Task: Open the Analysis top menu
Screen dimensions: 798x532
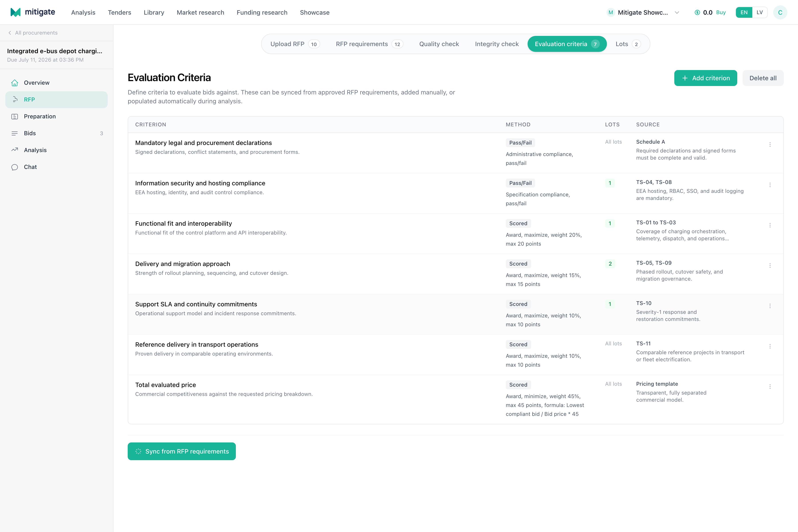Action: click(x=83, y=13)
